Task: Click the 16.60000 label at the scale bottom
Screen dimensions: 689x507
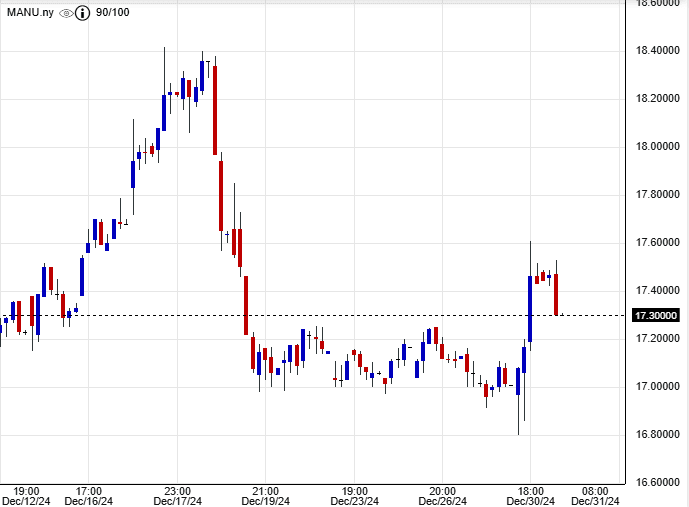Action: [x=656, y=483]
